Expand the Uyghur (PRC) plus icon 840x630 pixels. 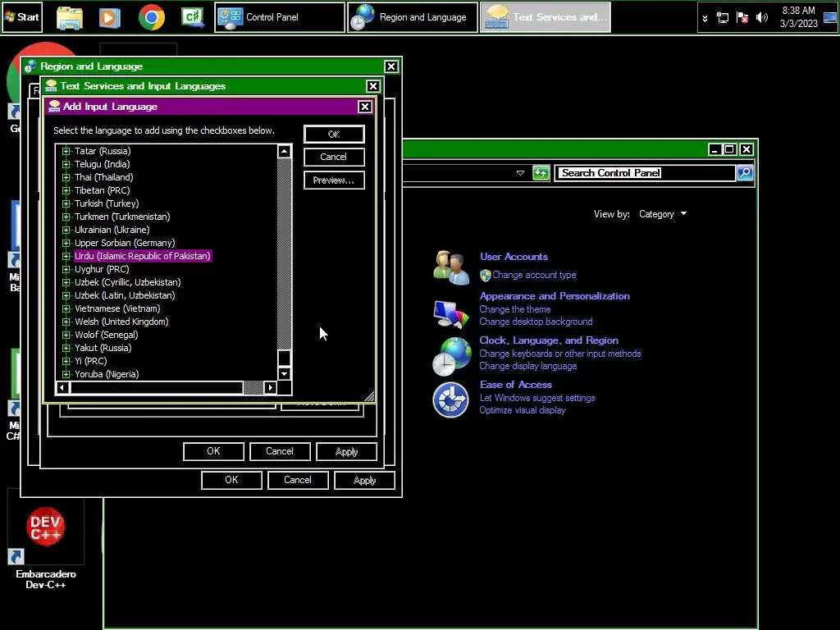[66, 269]
